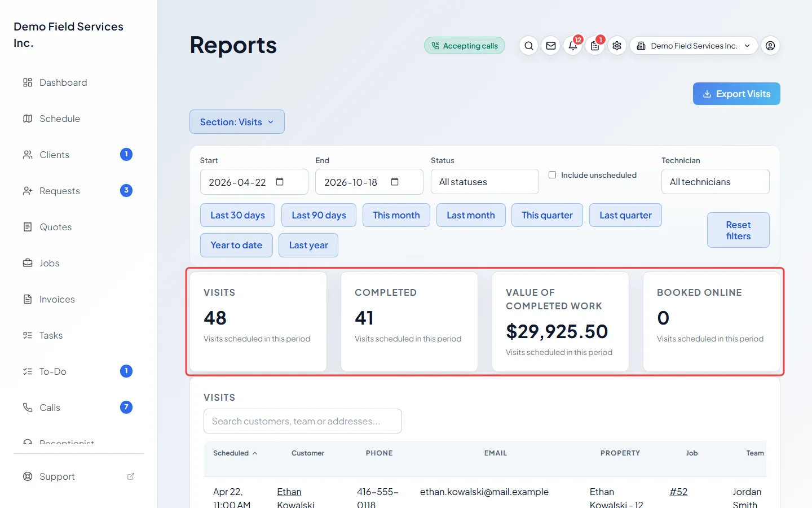
Task: Click the Export Visits button
Action: [x=736, y=94]
